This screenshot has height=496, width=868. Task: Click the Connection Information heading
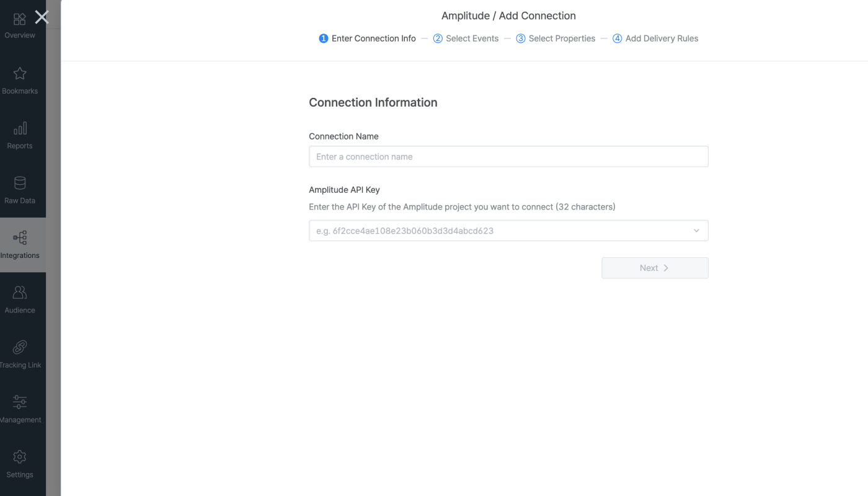[x=373, y=102]
